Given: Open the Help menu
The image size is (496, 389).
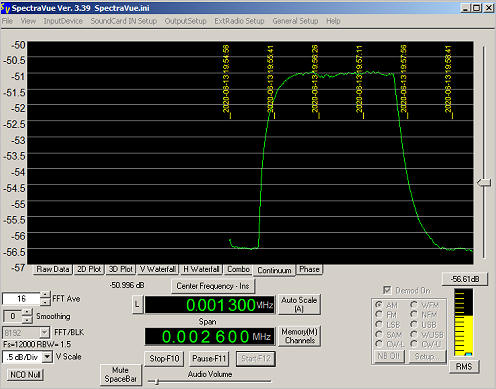Looking at the screenshot, I should (x=333, y=21).
